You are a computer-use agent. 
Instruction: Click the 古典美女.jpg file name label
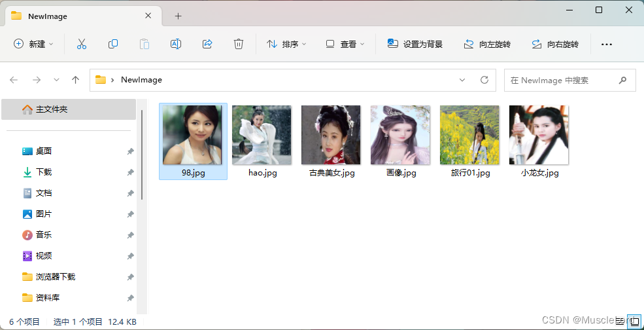332,174
